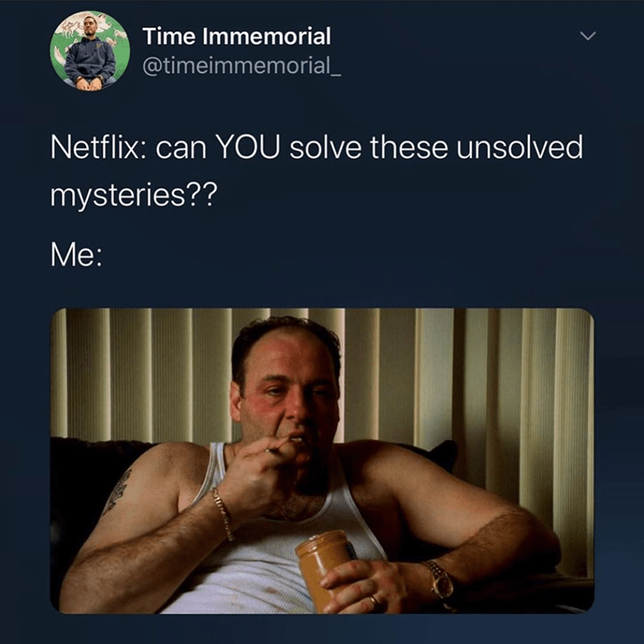Open the @timeimmemorial_ handle link

point(242,66)
